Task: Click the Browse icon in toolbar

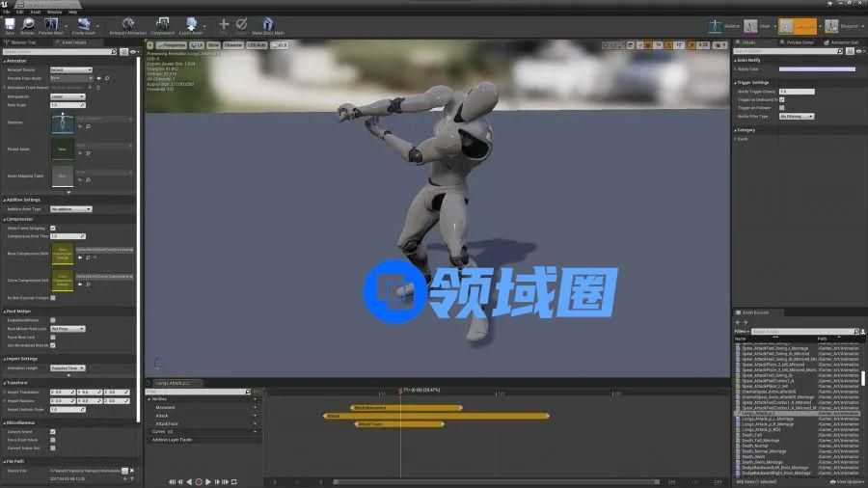Action: 28,24
